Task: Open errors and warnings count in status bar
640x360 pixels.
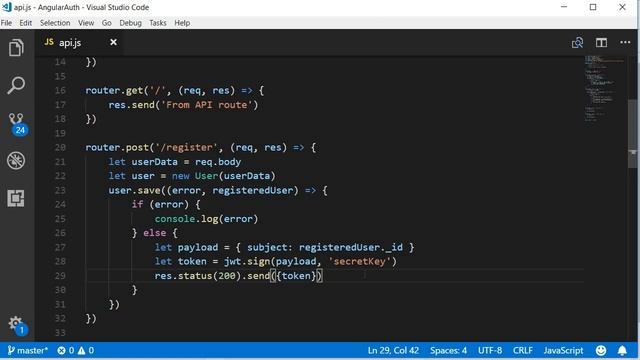Action: click(76, 350)
